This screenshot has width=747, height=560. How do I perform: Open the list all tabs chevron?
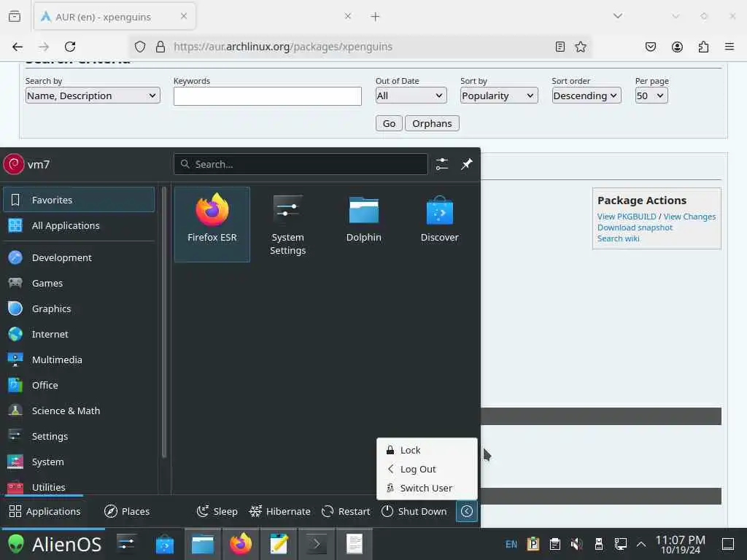click(x=618, y=16)
